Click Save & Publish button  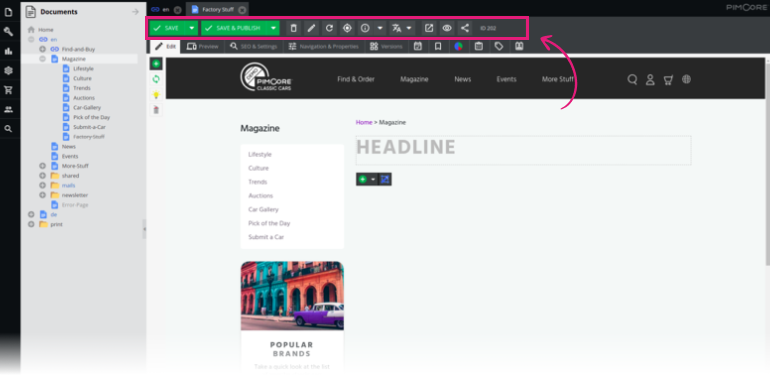234,28
